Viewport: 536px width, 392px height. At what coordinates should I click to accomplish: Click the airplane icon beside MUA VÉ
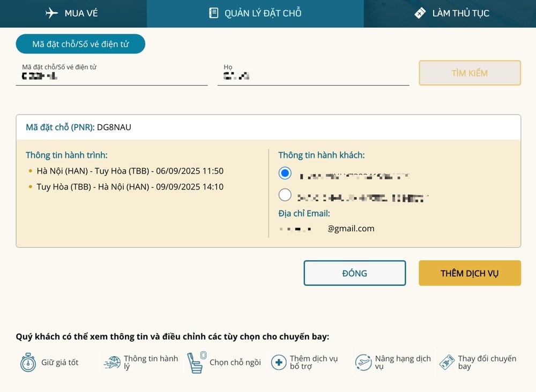51,13
